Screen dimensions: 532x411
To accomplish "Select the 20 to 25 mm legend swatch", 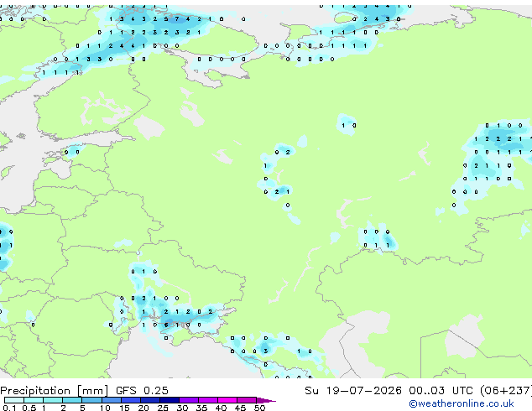I will click(x=149, y=400).
